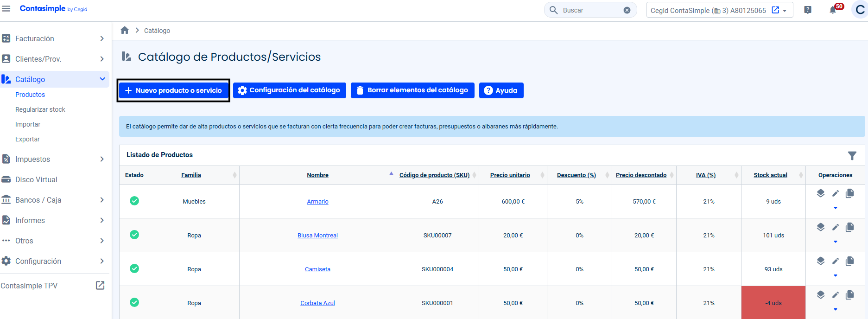Expand more operations arrow for Armario row
868x319 pixels.
pos(835,208)
